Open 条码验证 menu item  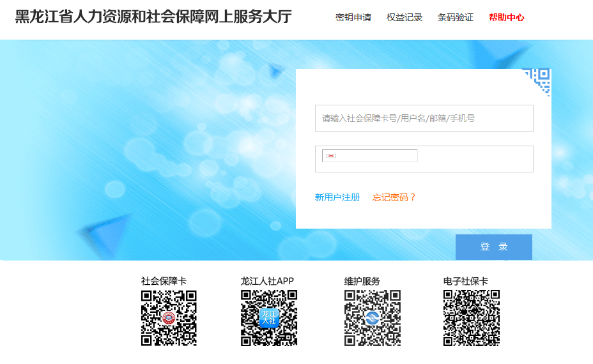[456, 17]
